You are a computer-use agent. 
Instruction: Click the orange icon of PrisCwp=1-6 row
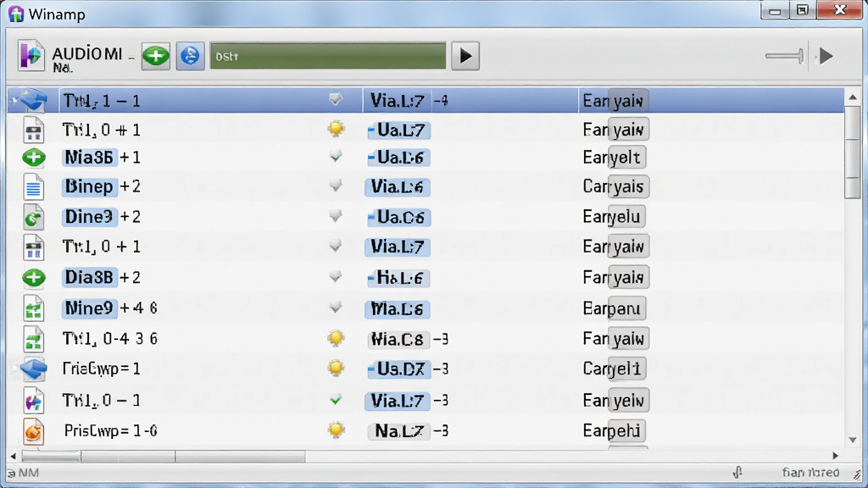[34, 431]
